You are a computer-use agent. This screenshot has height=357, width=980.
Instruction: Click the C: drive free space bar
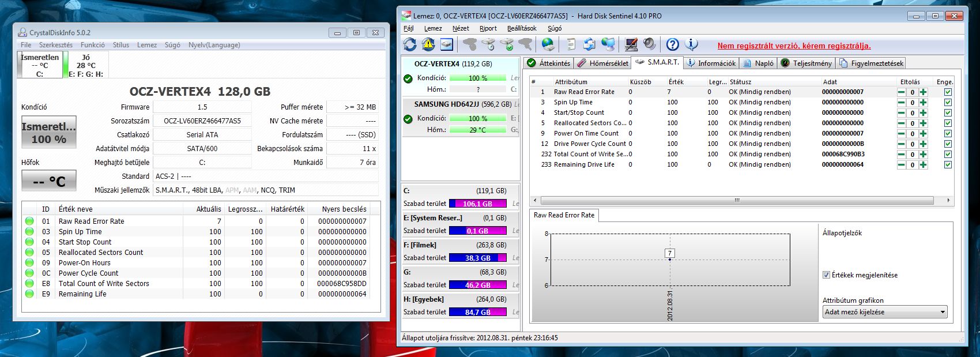[x=477, y=204]
